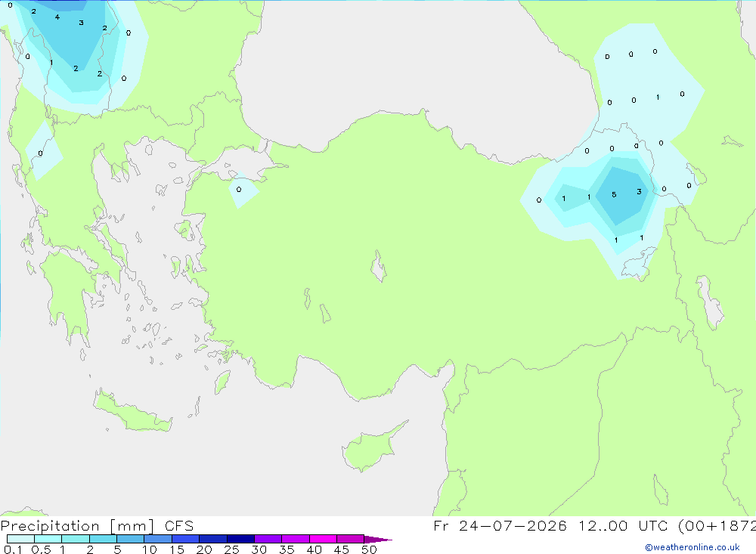Image resolution: width=756 pixels, height=554 pixels.
Task: Open the weatheronline.co.uk copyright link
Action: point(692,547)
